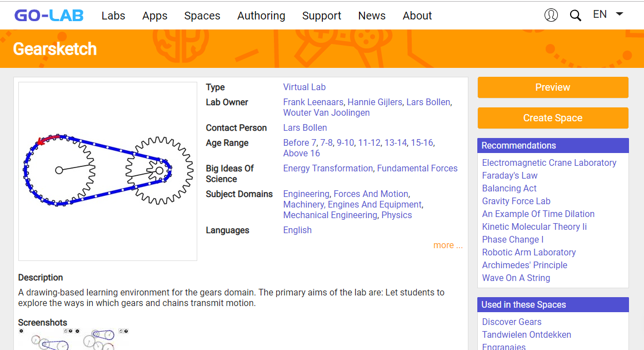The height and width of the screenshot is (350, 644).
Task: Go to the Authoring menu item
Action: [x=261, y=16]
